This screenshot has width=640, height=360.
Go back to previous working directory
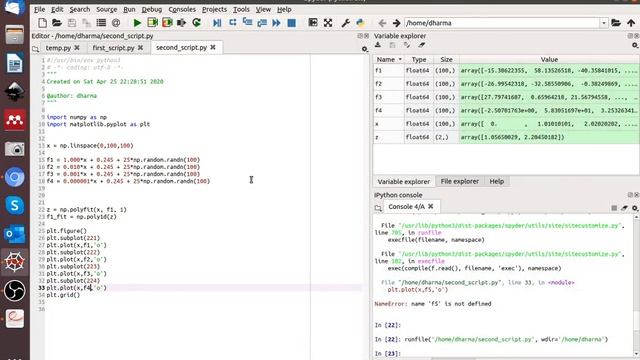click(x=382, y=23)
